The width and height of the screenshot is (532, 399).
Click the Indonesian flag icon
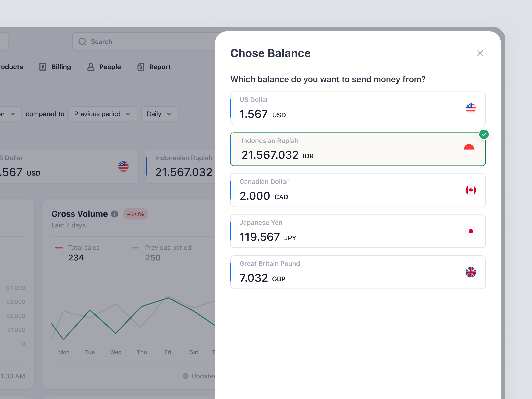[469, 149]
